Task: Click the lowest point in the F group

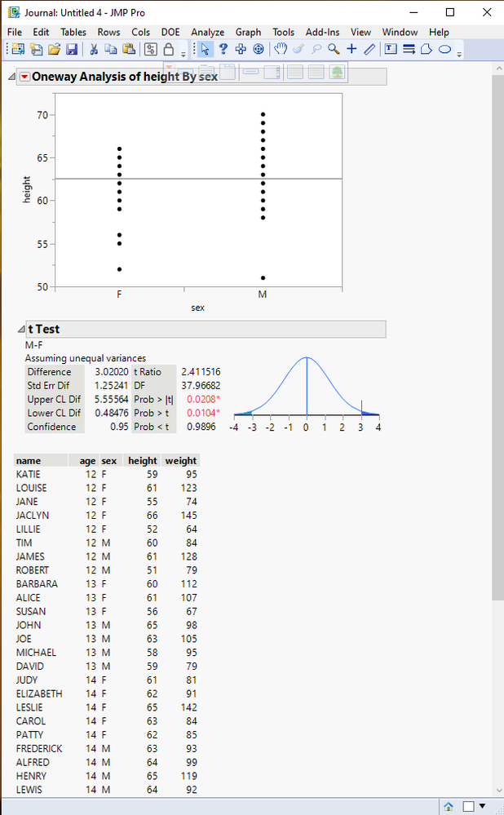Action: tap(120, 269)
